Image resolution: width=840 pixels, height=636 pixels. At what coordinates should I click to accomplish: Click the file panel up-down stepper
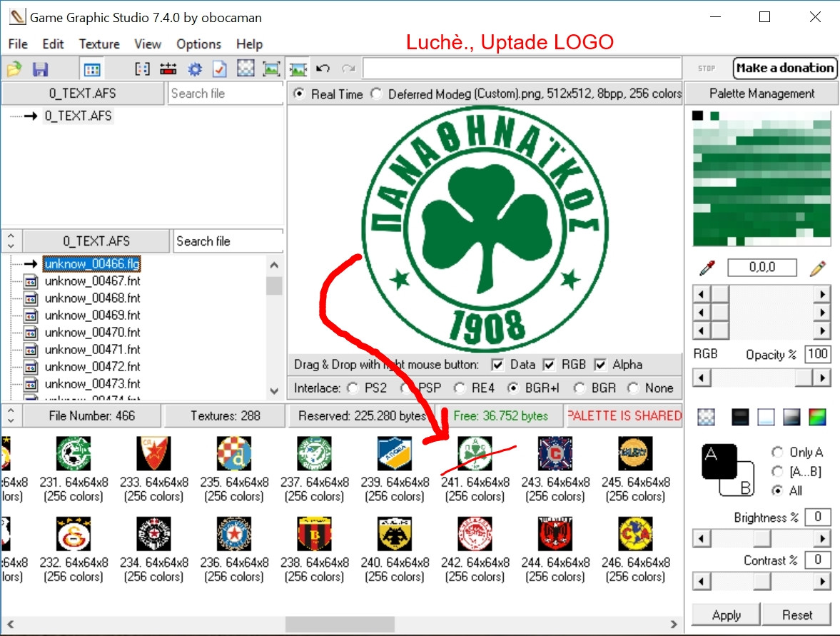tap(11, 241)
